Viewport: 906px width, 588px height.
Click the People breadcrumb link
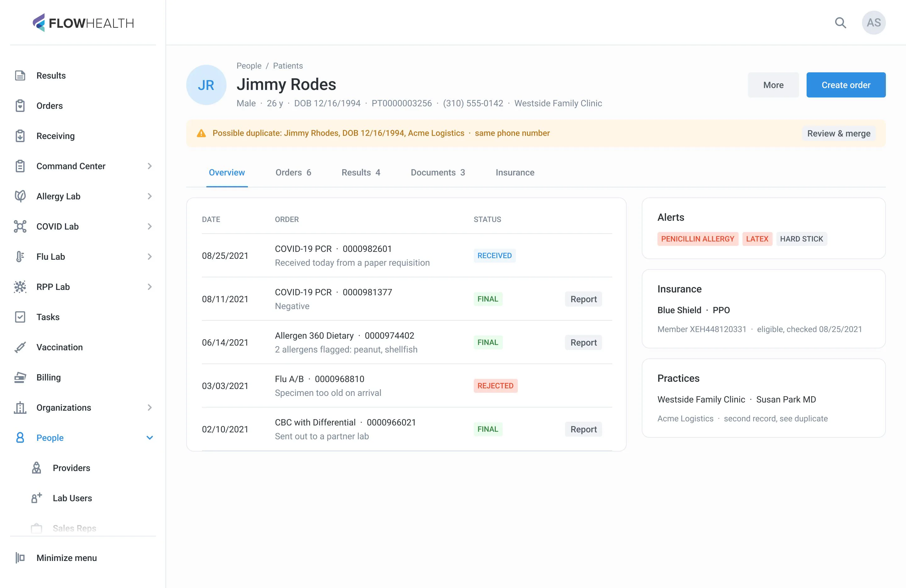pyautogui.click(x=249, y=65)
